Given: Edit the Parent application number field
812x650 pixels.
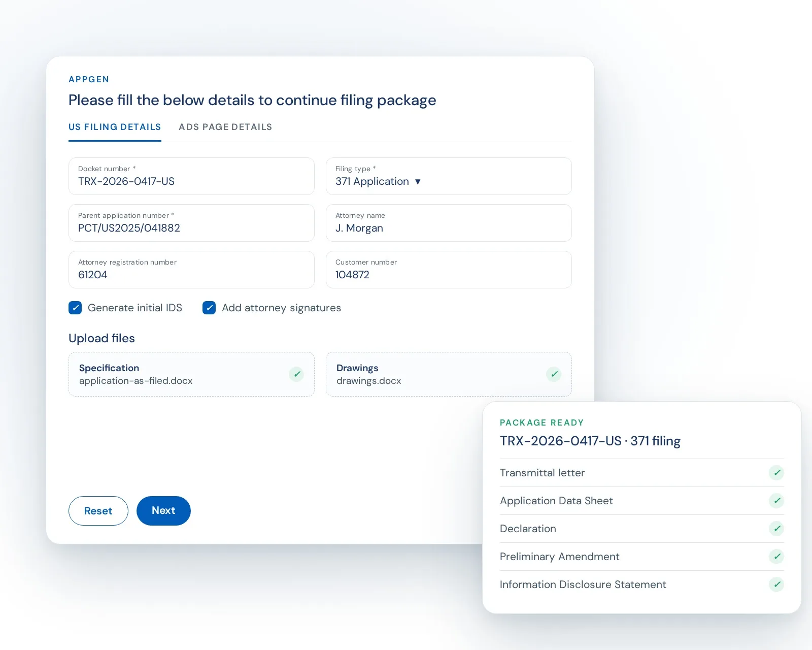Looking at the screenshot, I should coord(191,223).
